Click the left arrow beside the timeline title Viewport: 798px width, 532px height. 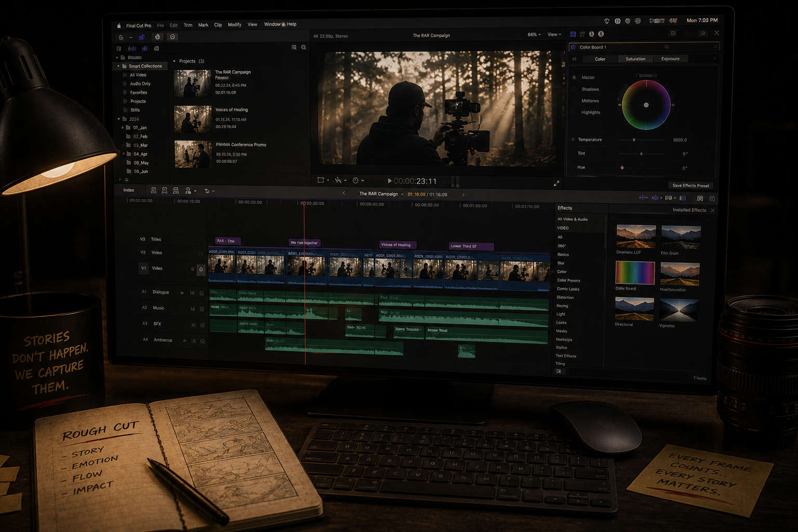point(343,193)
